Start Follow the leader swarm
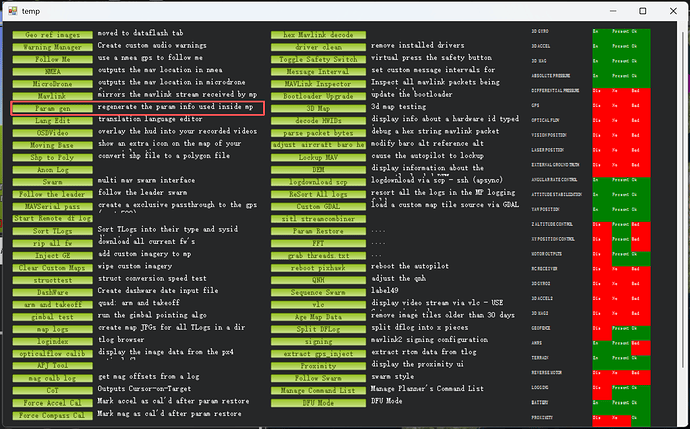The image size is (690, 429). 52,194
